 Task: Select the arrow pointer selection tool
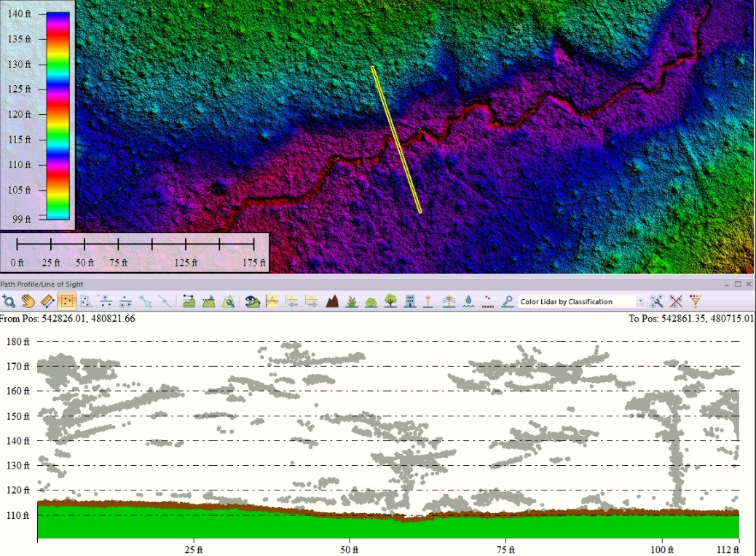147,301
